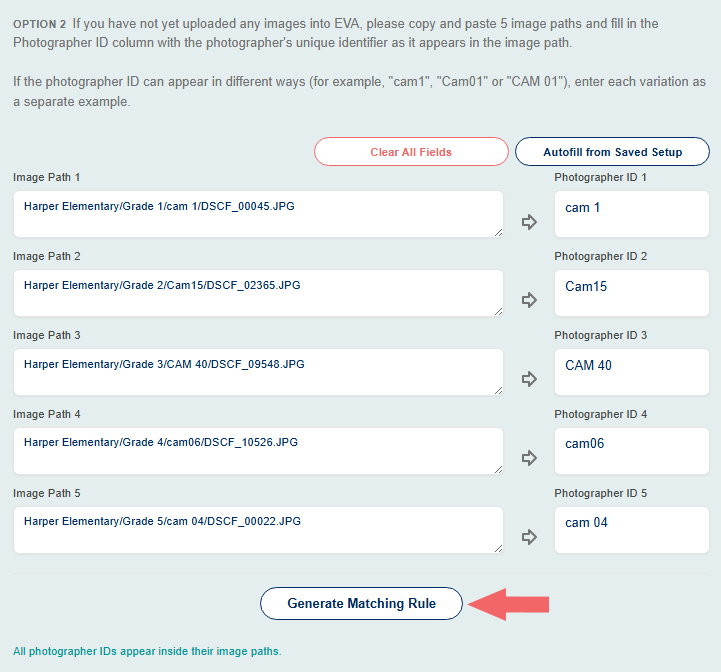Focus the Image Path 2 text box
The height and width of the screenshot is (672, 721).
pyautogui.click(x=258, y=293)
